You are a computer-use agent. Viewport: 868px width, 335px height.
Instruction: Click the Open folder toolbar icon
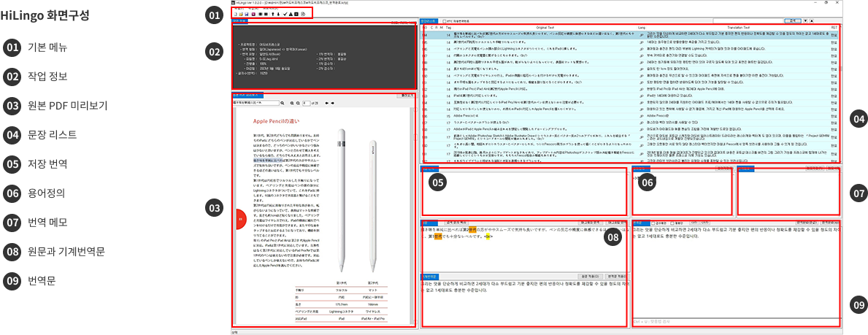(x=241, y=14)
